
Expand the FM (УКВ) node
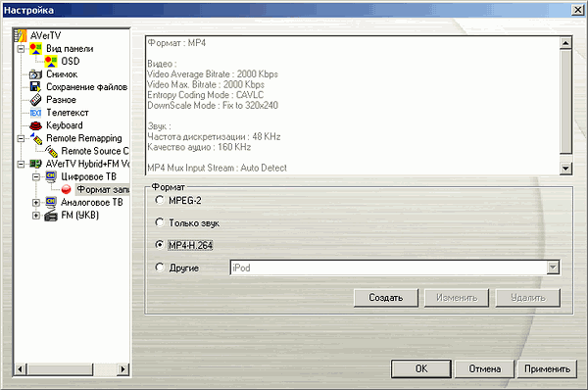point(36,216)
